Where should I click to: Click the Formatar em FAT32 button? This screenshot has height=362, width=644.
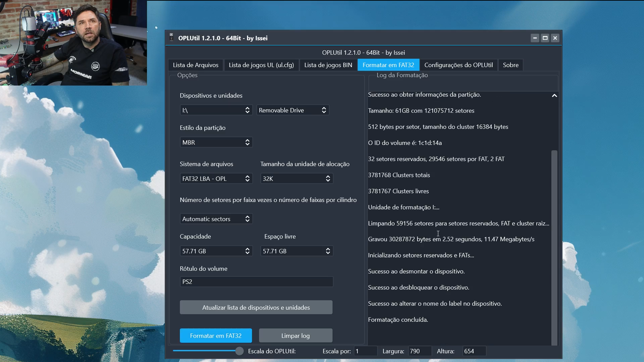(x=216, y=335)
